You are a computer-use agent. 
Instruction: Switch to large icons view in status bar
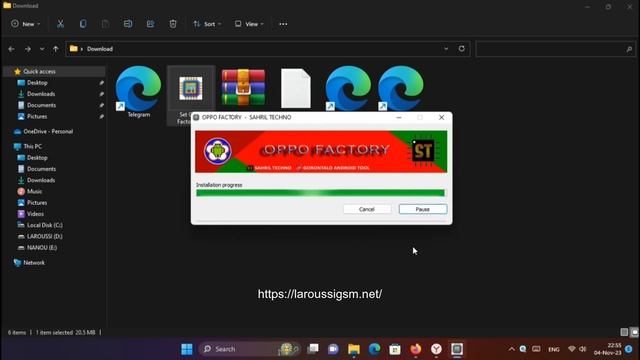click(x=634, y=332)
